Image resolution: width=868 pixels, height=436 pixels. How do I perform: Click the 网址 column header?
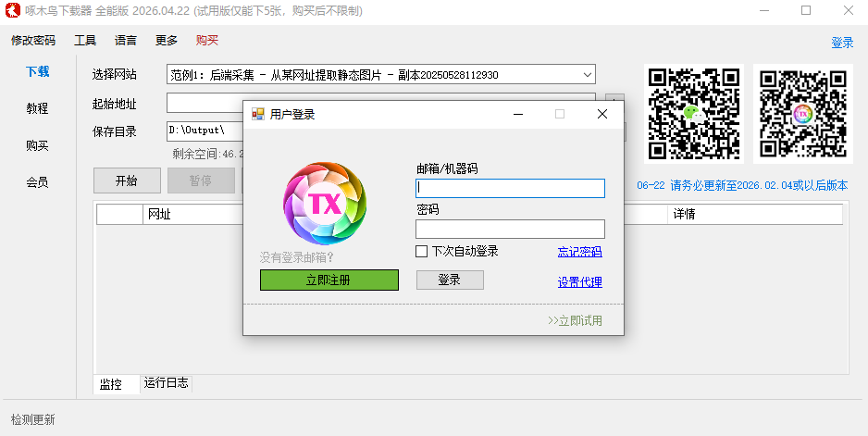(193, 215)
